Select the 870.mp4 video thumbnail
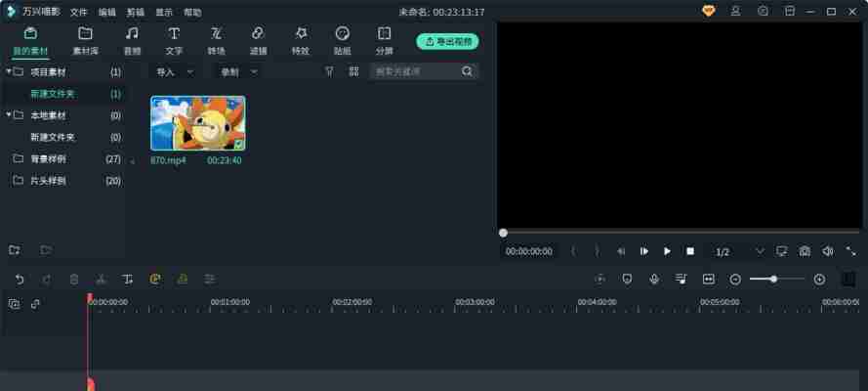Screen dimensions: 868x391 (x=197, y=123)
